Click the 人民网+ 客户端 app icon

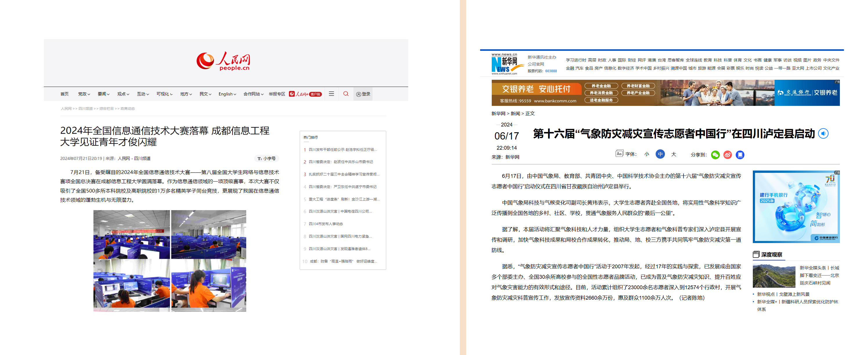click(305, 94)
